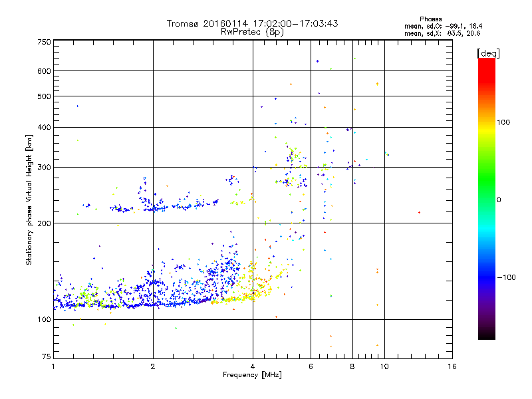The height and width of the screenshot is (399, 532).
Task: Click the y-axis tick label 75
Action: pos(47,356)
